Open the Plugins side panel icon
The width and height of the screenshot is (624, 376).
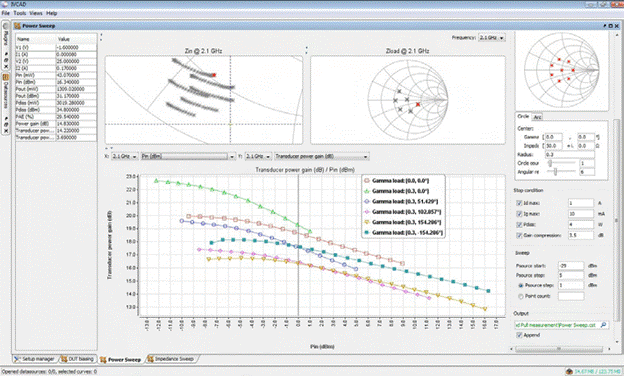click(6, 26)
